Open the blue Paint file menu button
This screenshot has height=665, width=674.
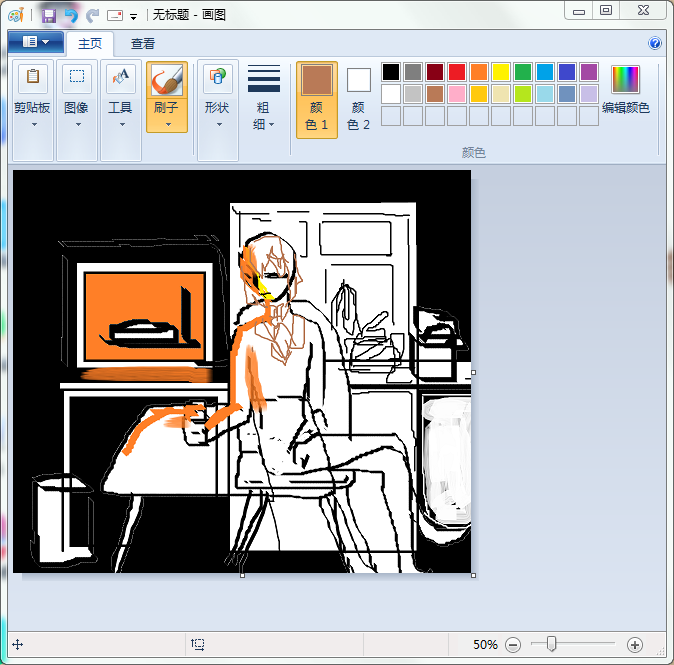coord(36,43)
